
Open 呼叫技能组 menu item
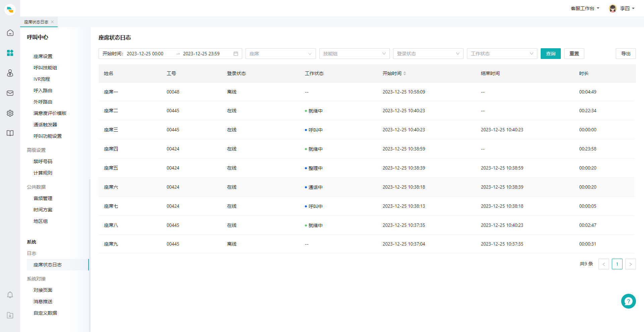pyautogui.click(x=45, y=68)
